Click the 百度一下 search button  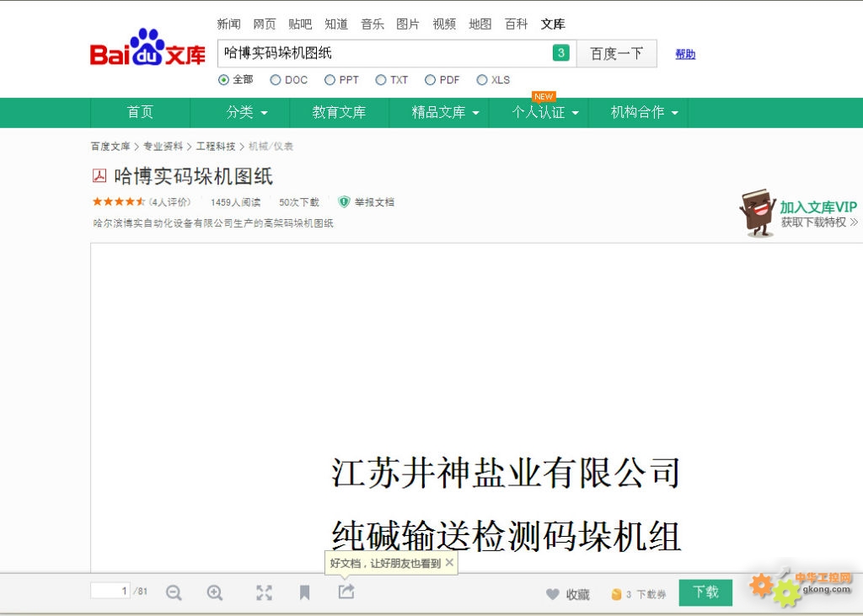616,53
